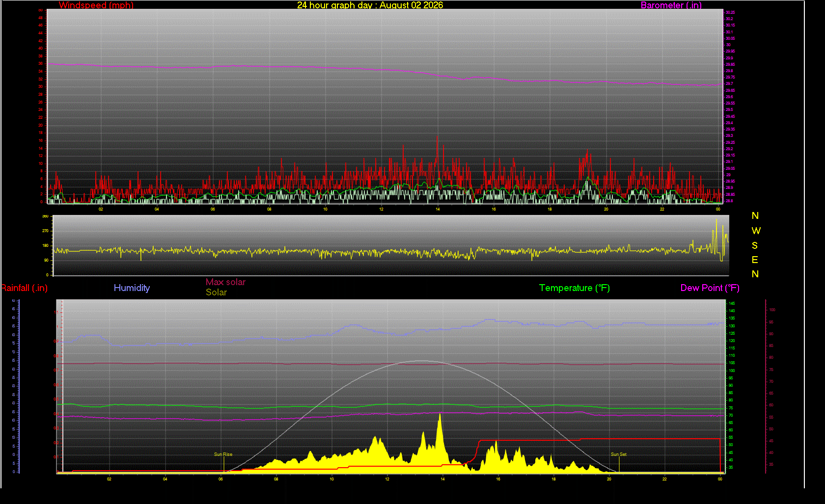Click hour '08' label under the solar graph
This screenshot has width=825, height=504.
click(x=276, y=479)
